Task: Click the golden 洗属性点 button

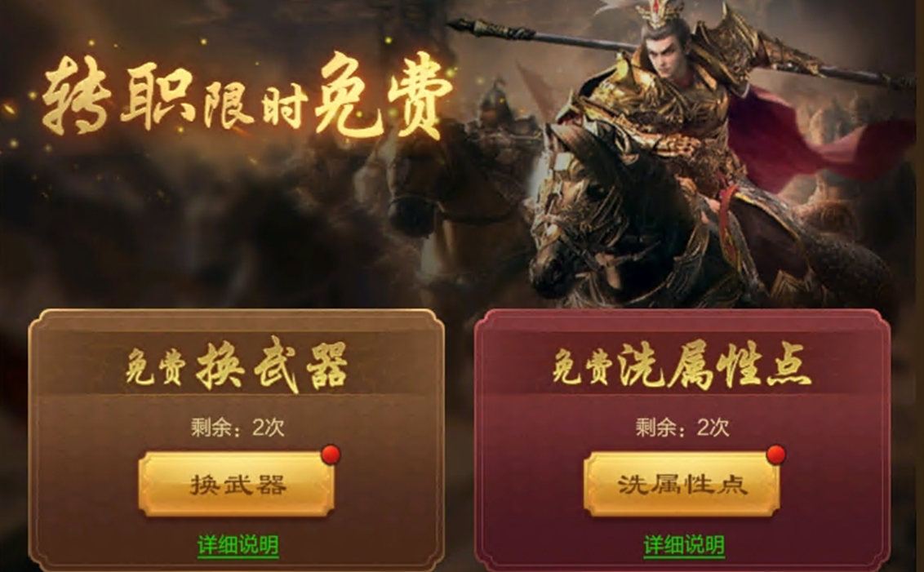Action: coord(682,484)
